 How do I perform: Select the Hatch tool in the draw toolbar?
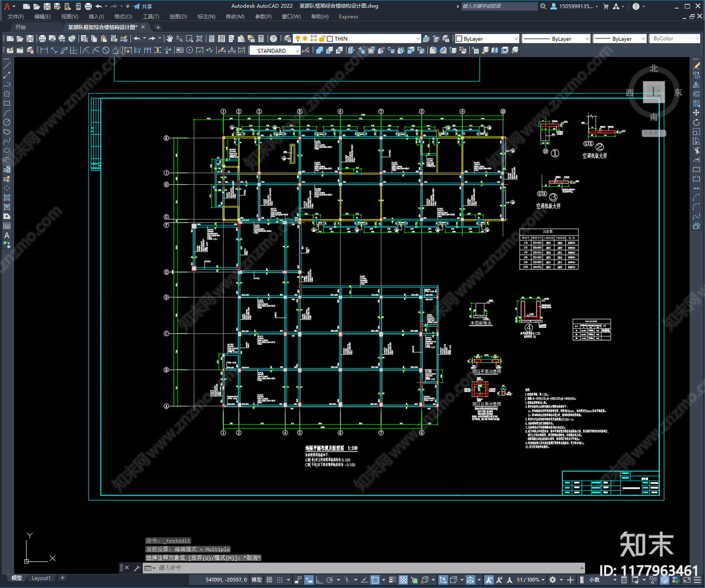7,197
